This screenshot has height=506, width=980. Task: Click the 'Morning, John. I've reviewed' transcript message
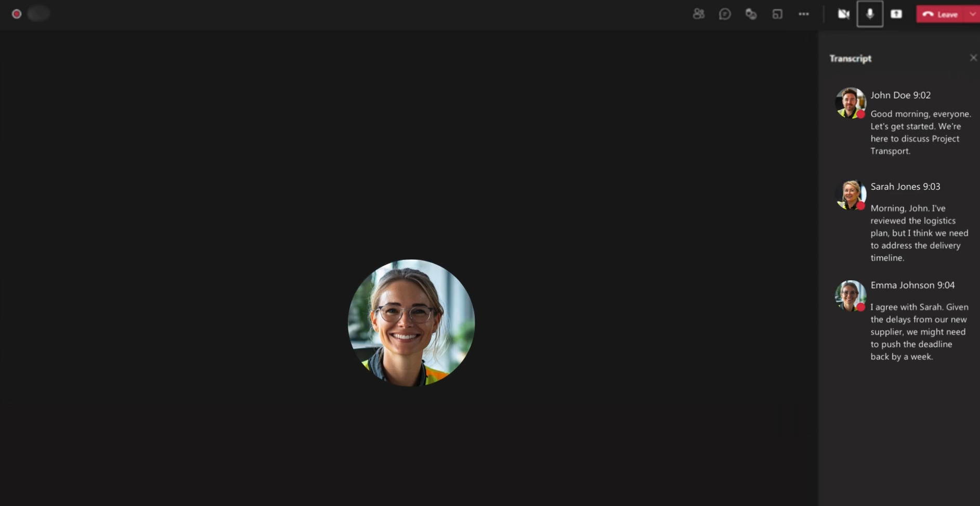(920, 233)
